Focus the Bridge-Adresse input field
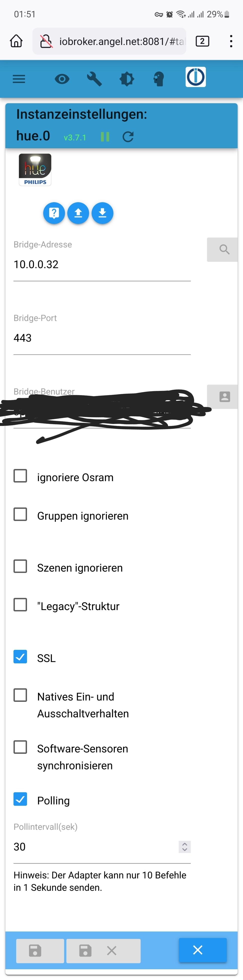 102,265
